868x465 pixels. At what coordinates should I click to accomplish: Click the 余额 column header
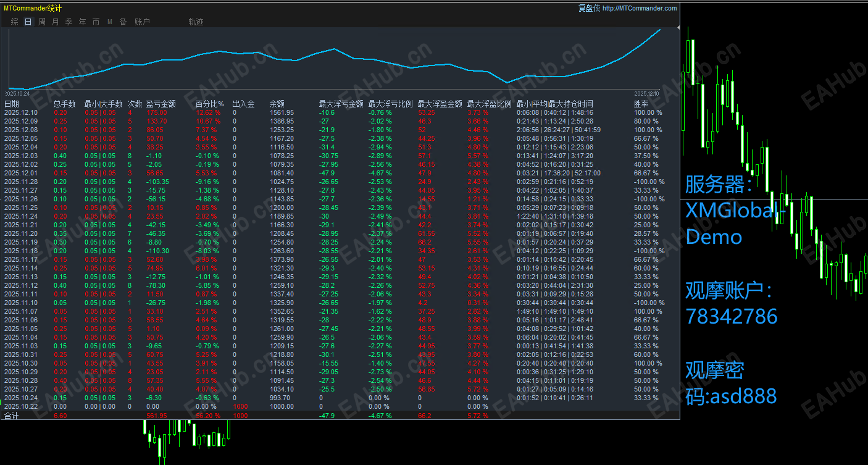(x=277, y=104)
